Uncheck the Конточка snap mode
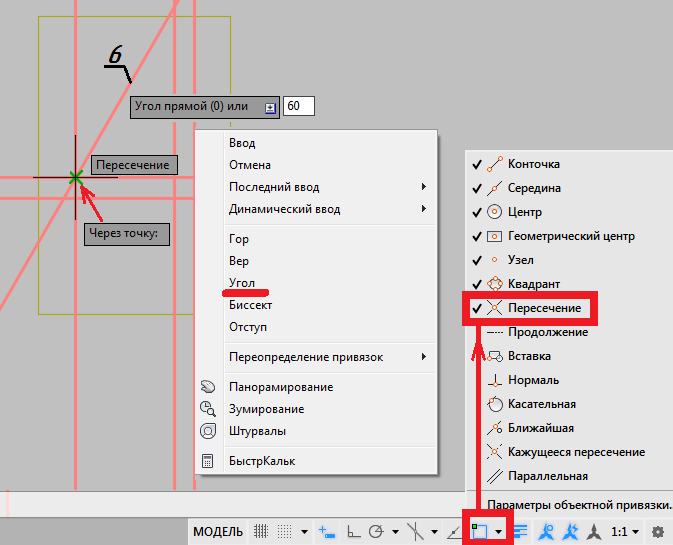Image resolution: width=673 pixels, height=545 pixels. pos(534,164)
